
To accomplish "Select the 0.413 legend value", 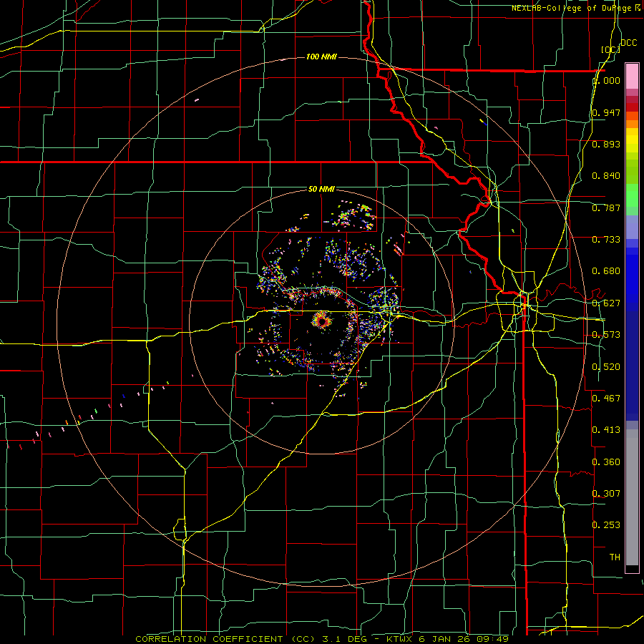I will (606, 430).
